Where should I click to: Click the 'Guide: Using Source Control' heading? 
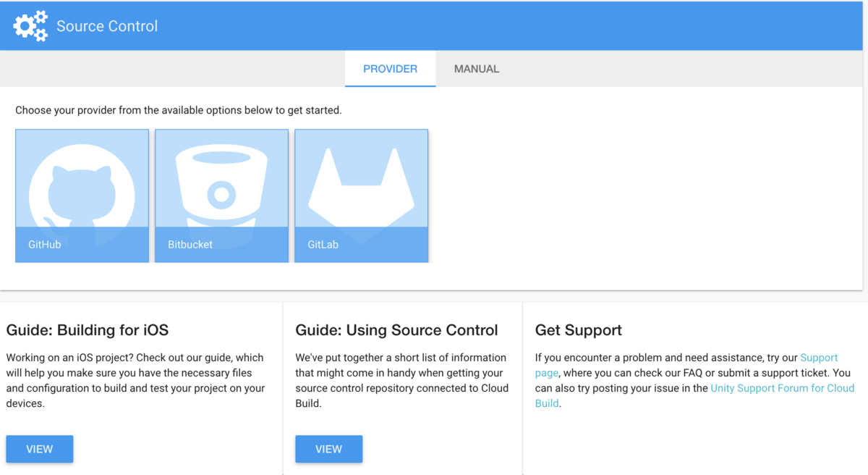click(x=396, y=330)
